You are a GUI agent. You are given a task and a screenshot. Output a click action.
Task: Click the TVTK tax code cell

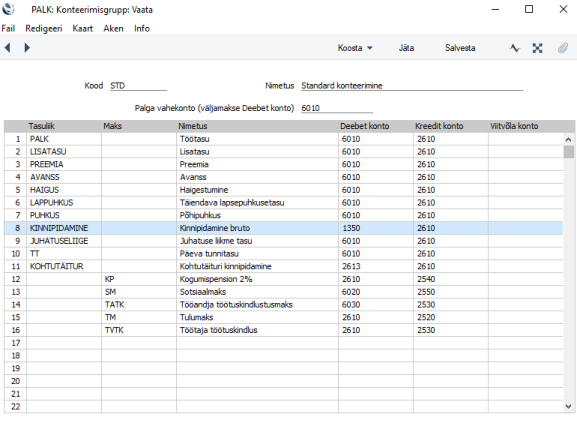pos(139,330)
